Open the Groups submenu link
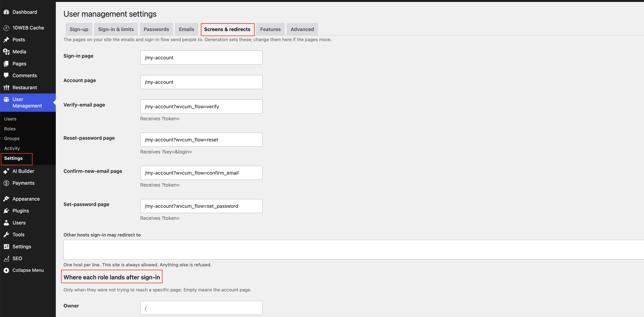 click(x=12, y=139)
